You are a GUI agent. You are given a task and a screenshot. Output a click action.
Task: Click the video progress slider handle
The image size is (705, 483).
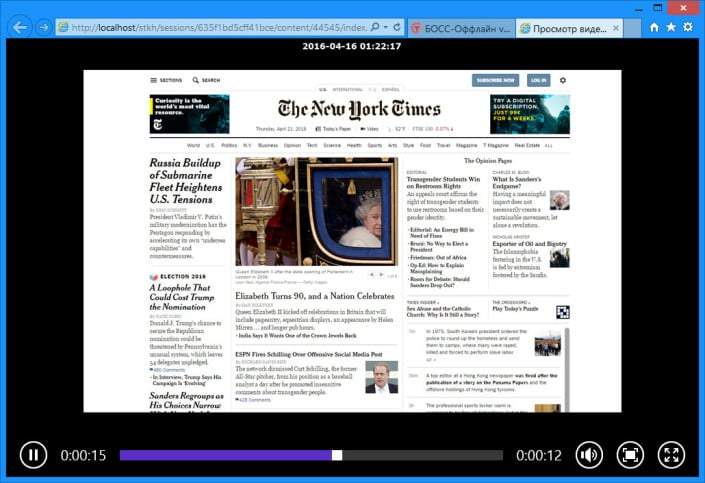[337, 455]
